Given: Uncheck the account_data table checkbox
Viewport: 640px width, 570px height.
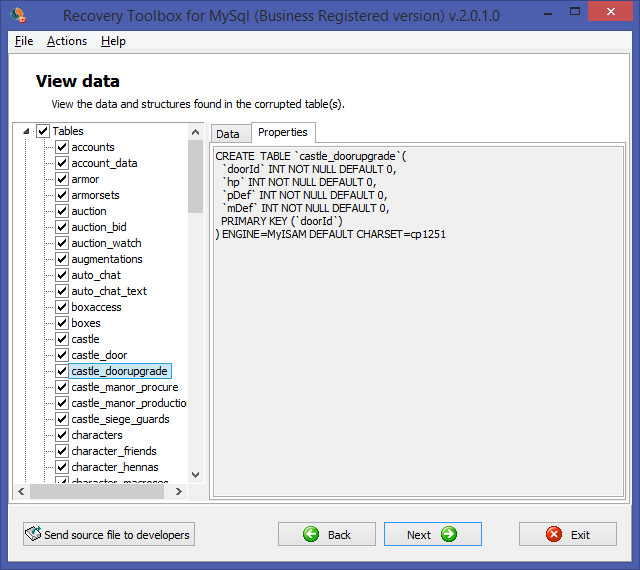Looking at the screenshot, I should [62, 163].
